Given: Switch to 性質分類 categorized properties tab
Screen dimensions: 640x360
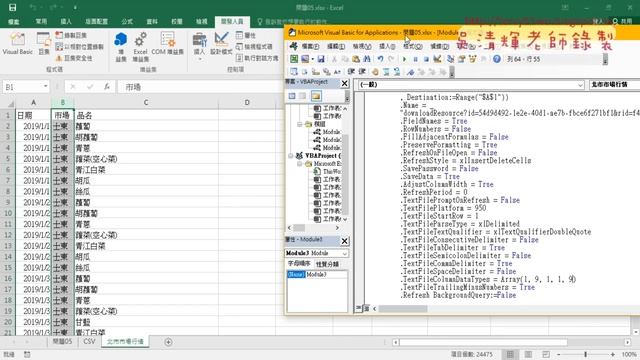Looking at the screenshot, I should pyautogui.click(x=327, y=264).
